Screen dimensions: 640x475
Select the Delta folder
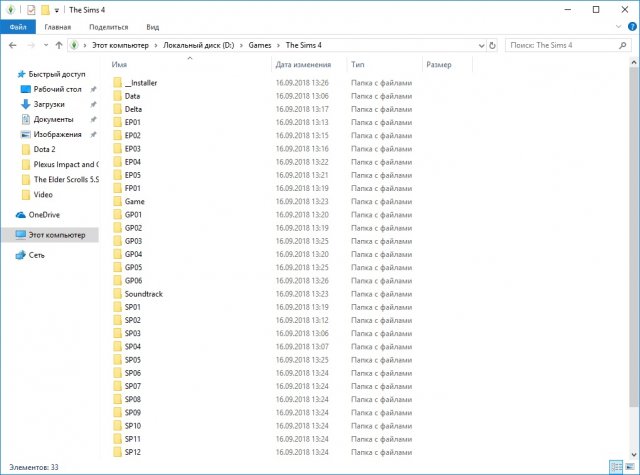133,109
